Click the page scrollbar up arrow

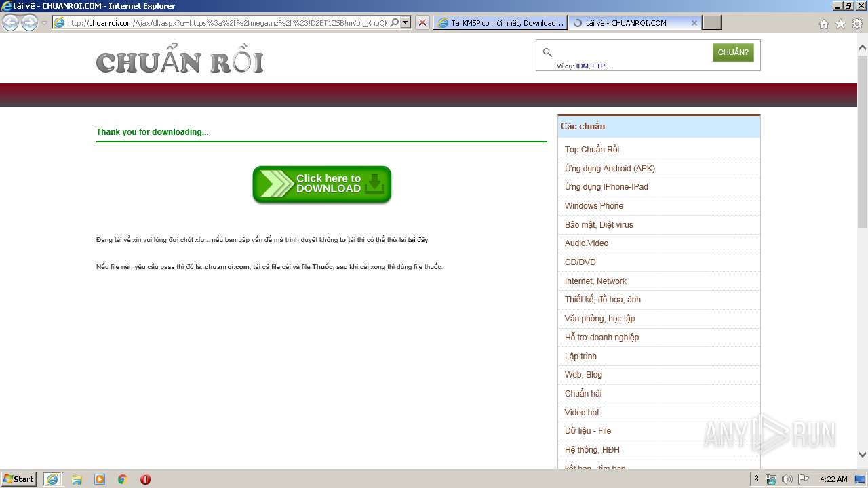(x=863, y=48)
